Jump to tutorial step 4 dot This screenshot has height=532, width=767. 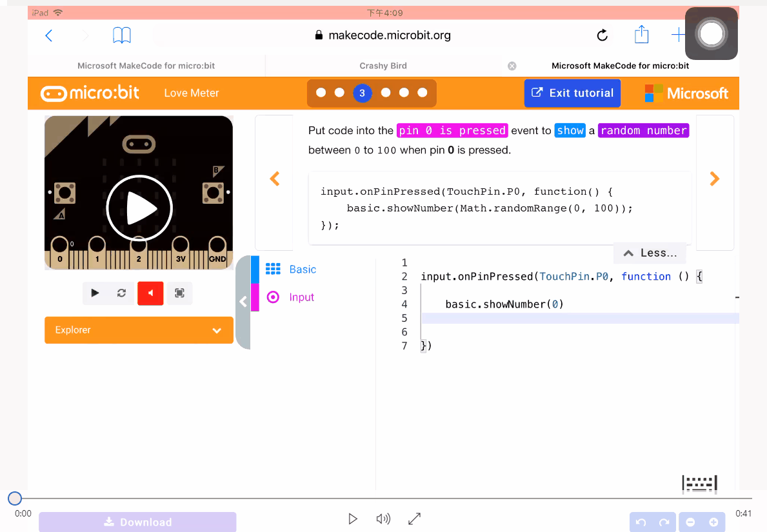point(386,92)
